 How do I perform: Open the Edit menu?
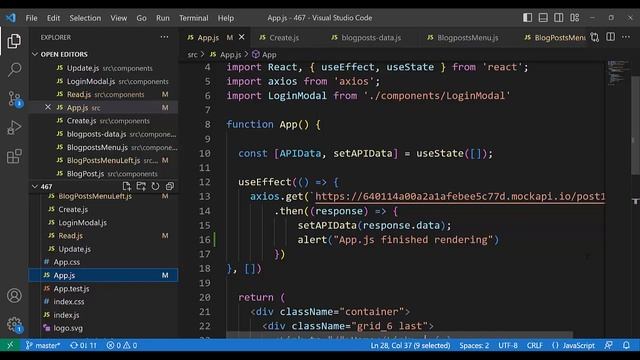pyautogui.click(x=53, y=18)
